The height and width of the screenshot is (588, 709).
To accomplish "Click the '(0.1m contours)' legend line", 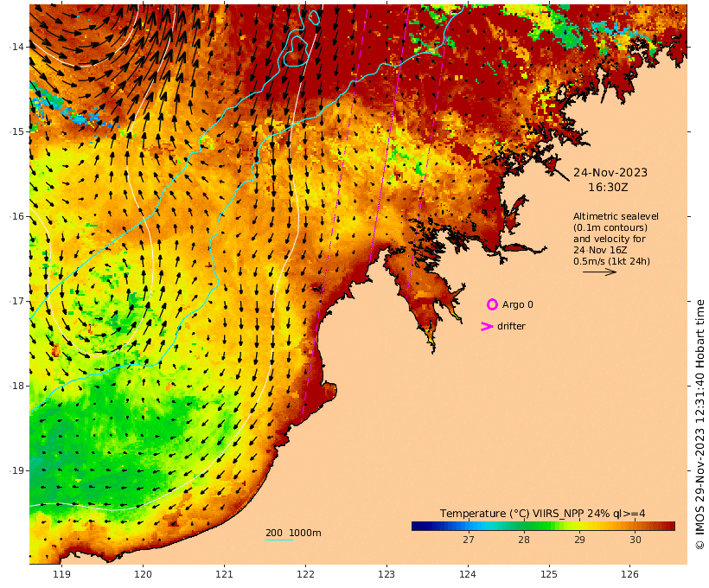I will (x=610, y=227).
